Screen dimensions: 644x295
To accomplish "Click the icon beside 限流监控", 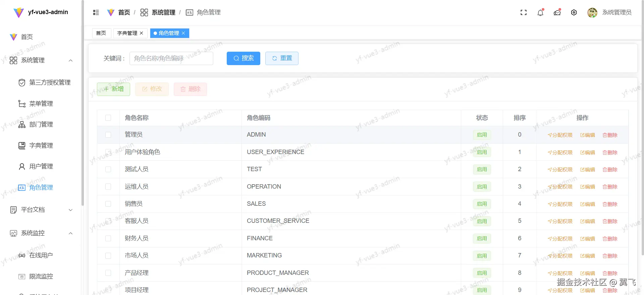I will [x=22, y=277].
